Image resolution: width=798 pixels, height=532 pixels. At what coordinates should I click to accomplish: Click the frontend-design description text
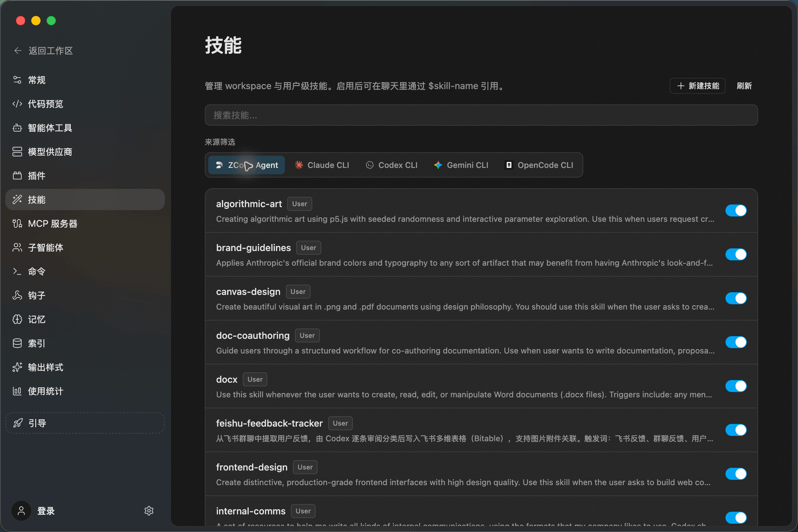tap(463, 482)
